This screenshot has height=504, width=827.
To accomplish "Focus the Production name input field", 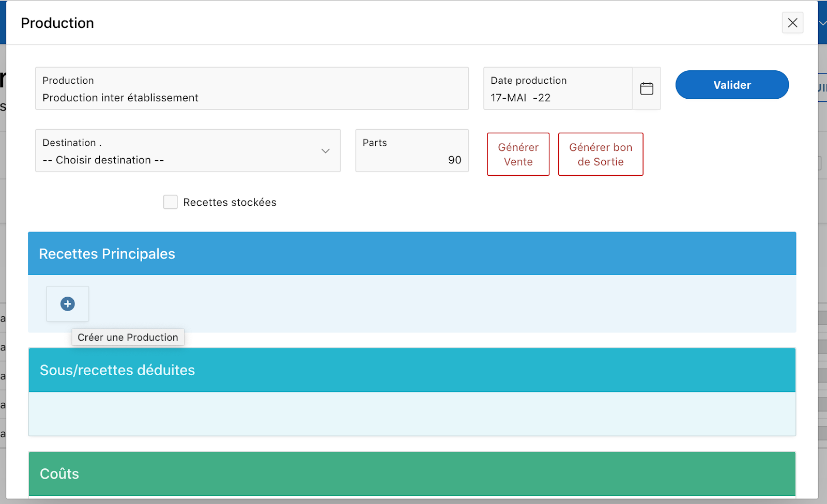I will [x=252, y=98].
